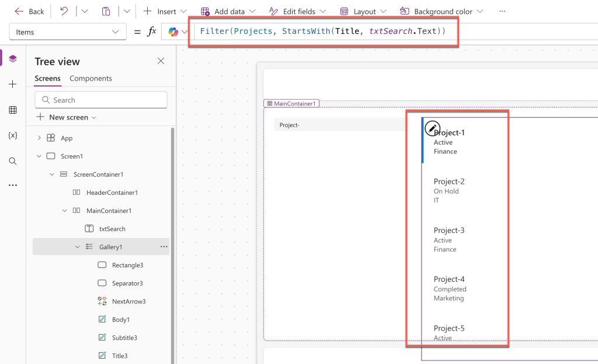Open Gallery1 more options ellipsis

(164, 247)
